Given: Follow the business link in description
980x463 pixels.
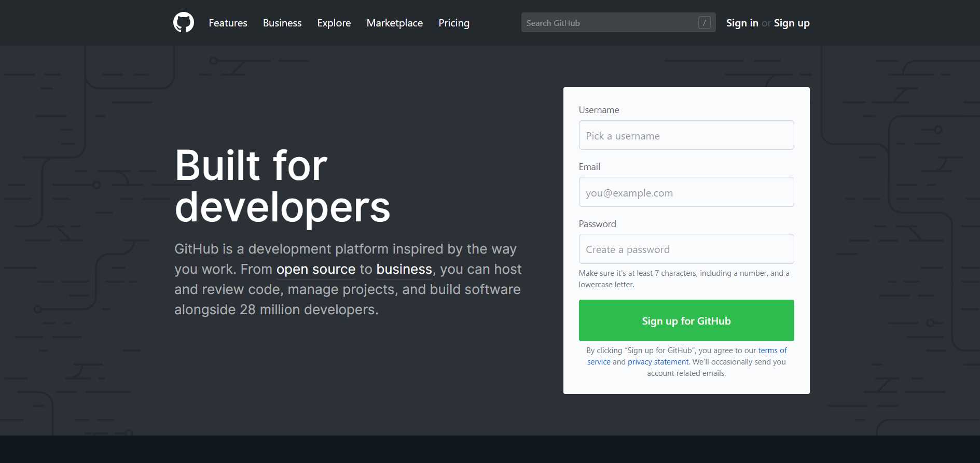Looking at the screenshot, I should click(404, 269).
